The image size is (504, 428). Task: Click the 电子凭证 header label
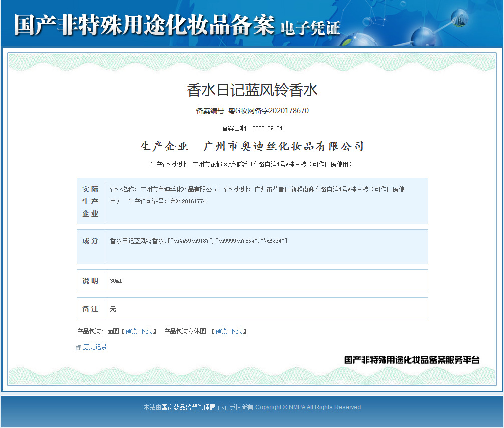click(311, 28)
